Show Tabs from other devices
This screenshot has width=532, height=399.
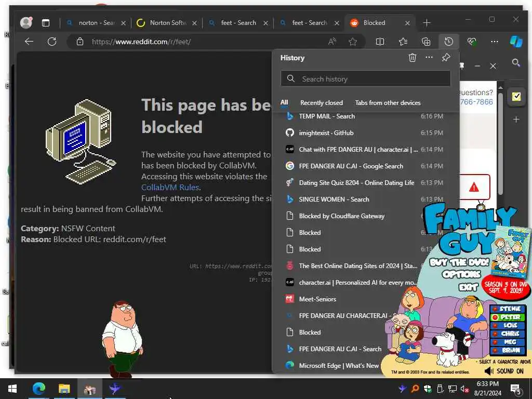point(388,103)
